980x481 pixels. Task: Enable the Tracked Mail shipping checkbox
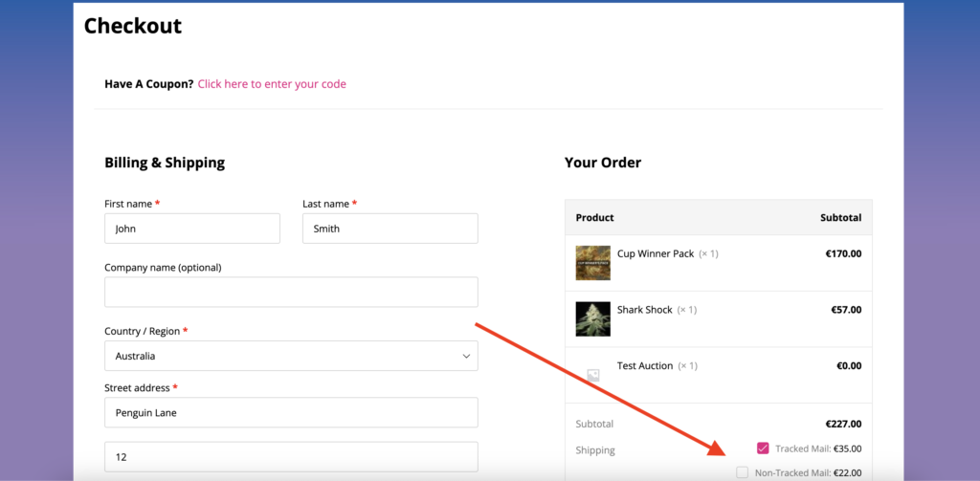click(763, 448)
